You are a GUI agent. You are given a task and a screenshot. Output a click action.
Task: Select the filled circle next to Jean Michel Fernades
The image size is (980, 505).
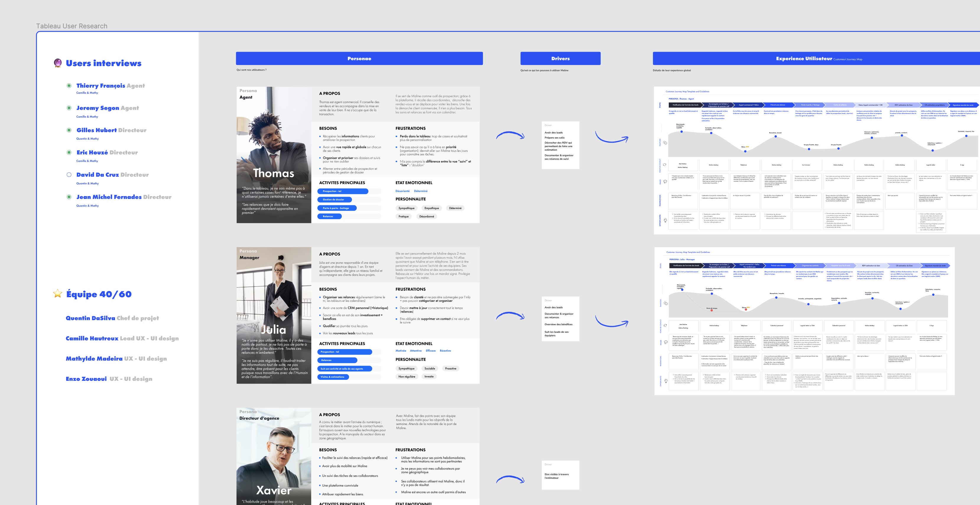[x=69, y=197]
